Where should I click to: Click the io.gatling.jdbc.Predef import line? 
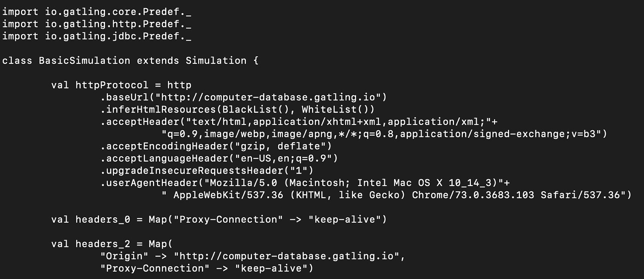97,36
